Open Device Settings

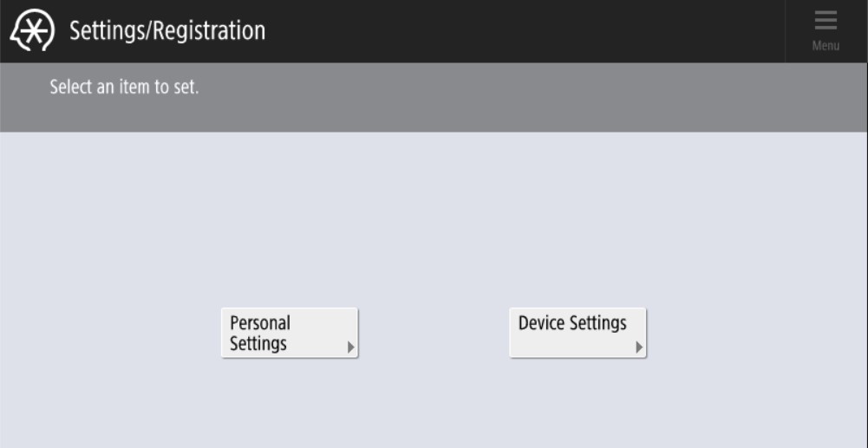578,333
